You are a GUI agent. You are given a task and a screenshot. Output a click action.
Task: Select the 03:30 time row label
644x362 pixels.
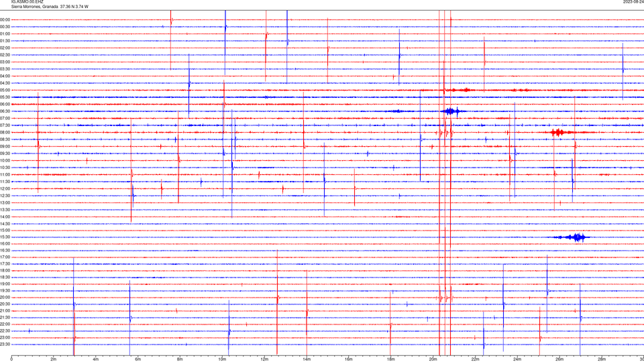point(5,69)
